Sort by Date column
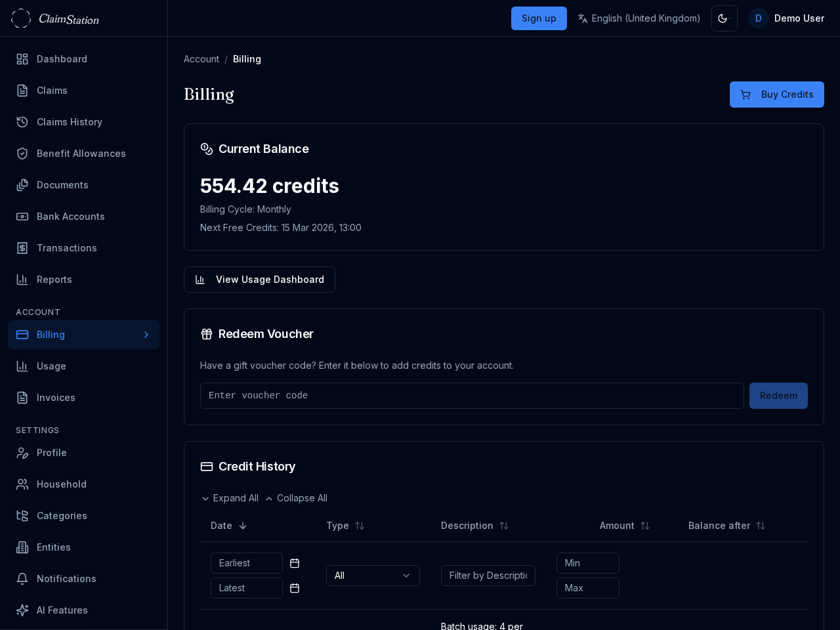Viewport: 840px width, 630px height. [228, 526]
